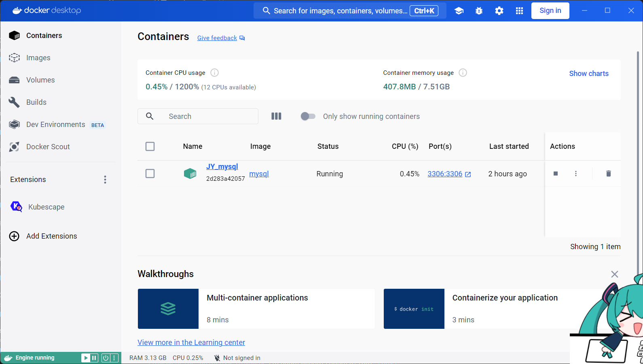Open the Volumes section
The width and height of the screenshot is (643, 364).
point(40,80)
